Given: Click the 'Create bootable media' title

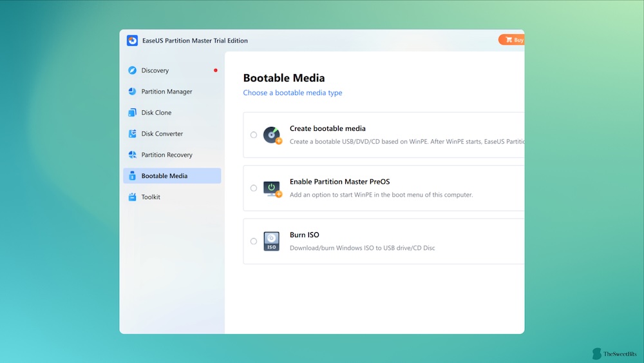Looking at the screenshot, I should tap(327, 128).
